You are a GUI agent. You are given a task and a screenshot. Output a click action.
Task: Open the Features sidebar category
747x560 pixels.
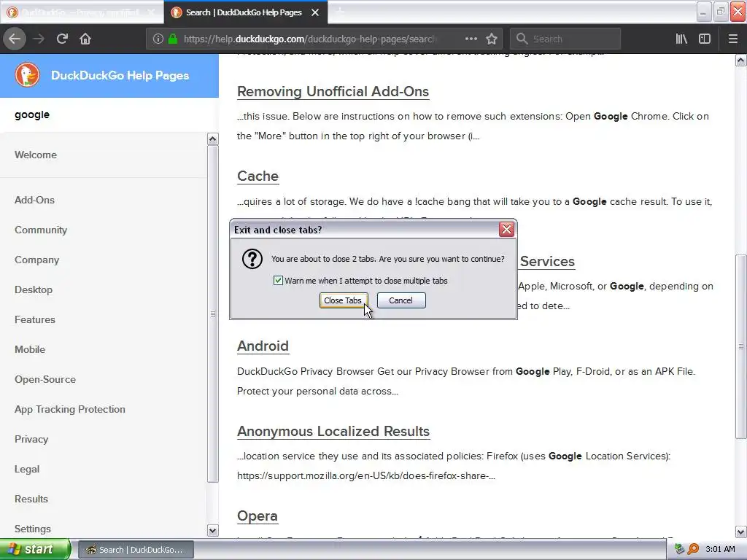click(35, 319)
